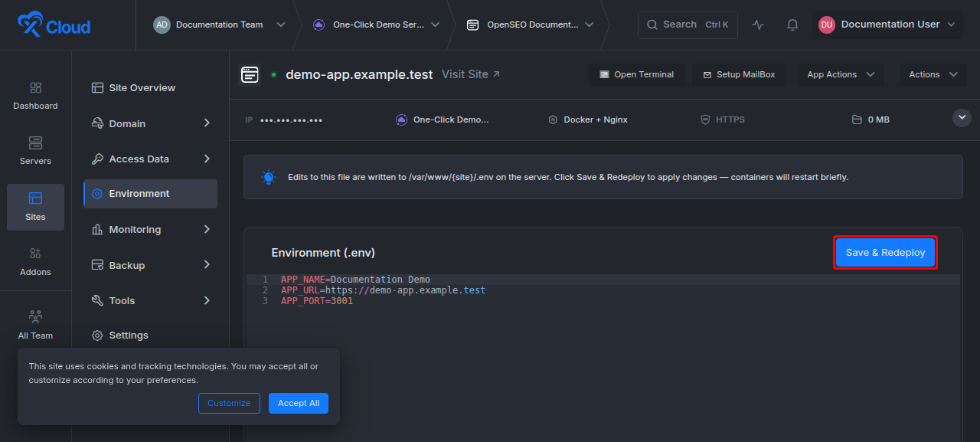Select the Domain menu item
980x442 pixels.
(150, 123)
